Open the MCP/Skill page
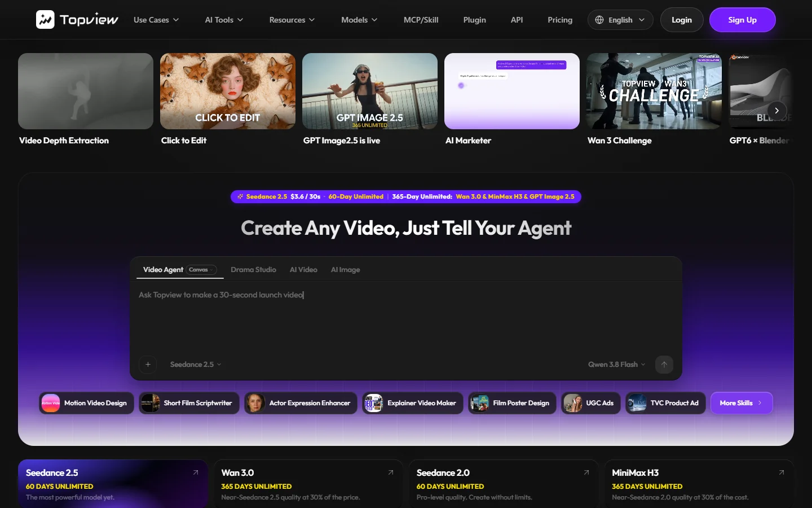This screenshot has height=508, width=812. pos(421,20)
